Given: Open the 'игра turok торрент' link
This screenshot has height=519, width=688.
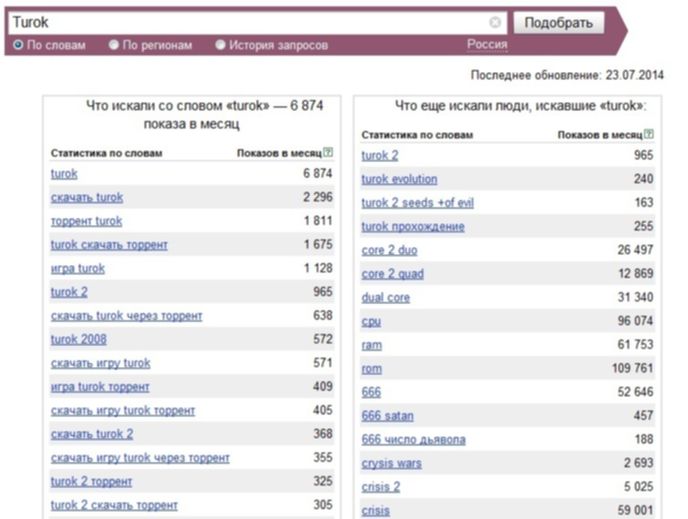Looking at the screenshot, I should pos(100,387).
